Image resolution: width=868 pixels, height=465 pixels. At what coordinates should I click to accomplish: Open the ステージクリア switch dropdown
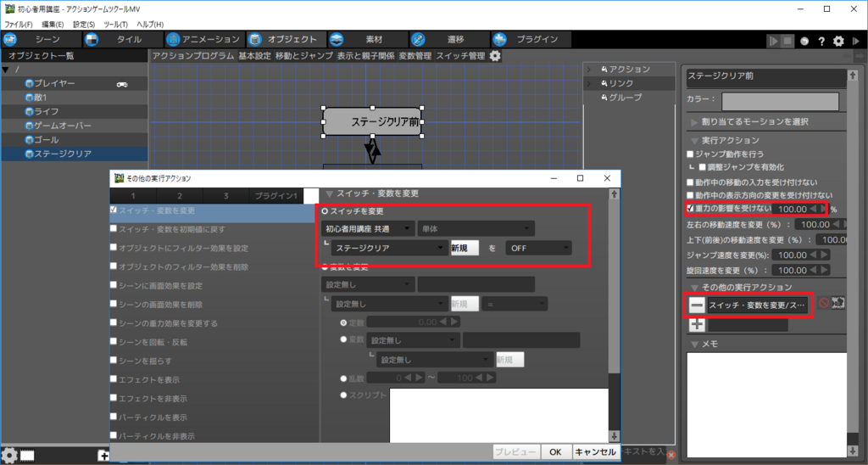[390, 248]
